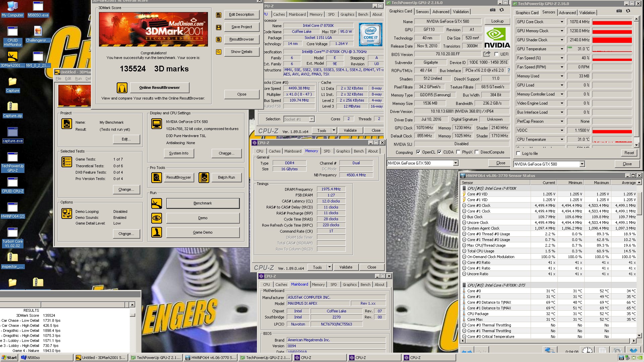
Task: Open Tools dropdown arrow in CPU-Z Memory window
Action: 329,267
